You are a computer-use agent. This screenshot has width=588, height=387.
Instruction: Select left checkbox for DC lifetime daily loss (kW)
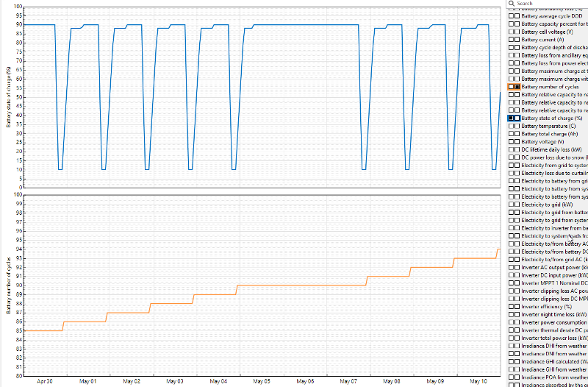[511, 149]
